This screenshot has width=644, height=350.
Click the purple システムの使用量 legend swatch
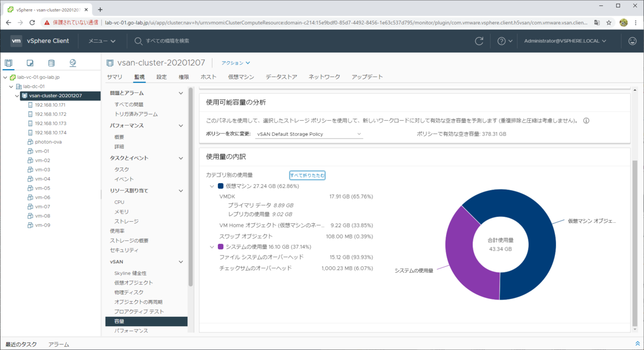221,247
